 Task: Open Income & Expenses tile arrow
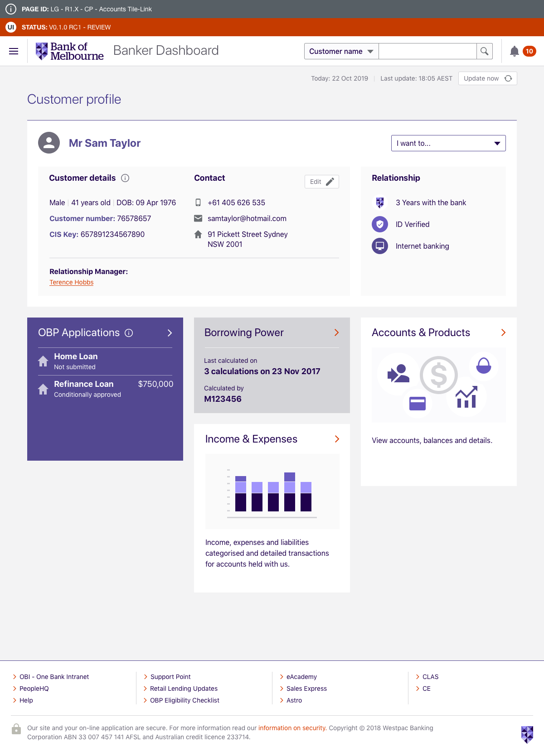pos(337,439)
